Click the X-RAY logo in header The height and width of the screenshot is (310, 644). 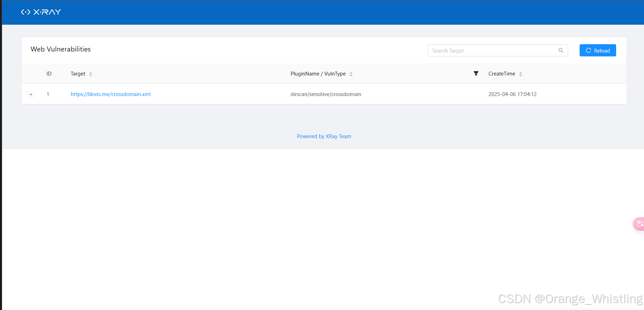(41, 12)
